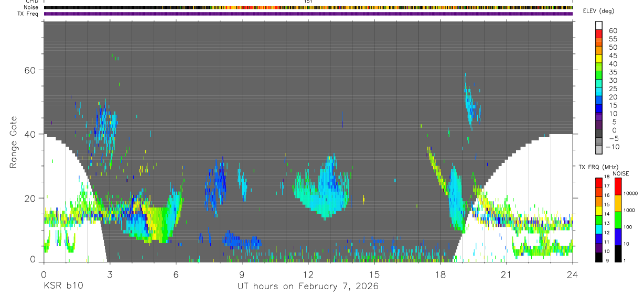Pick the blue 15–20 degree elevation swatch
The image size is (644, 297).
coord(599,101)
